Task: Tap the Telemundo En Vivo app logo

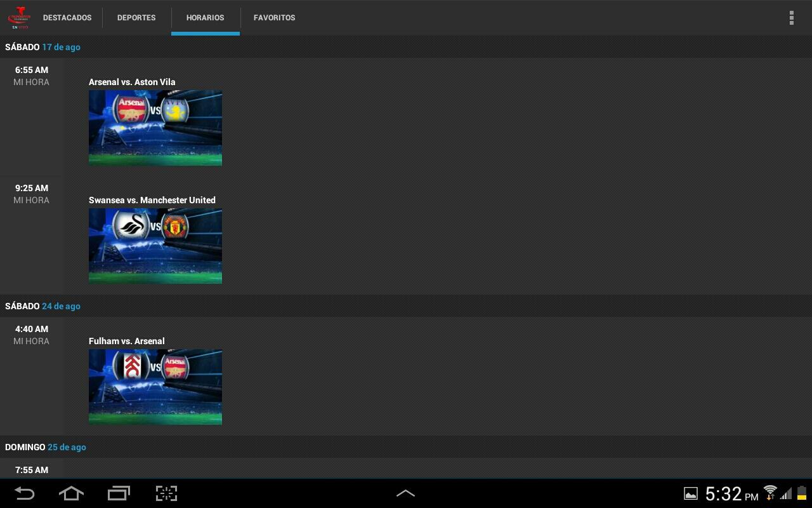Action: coord(19,18)
